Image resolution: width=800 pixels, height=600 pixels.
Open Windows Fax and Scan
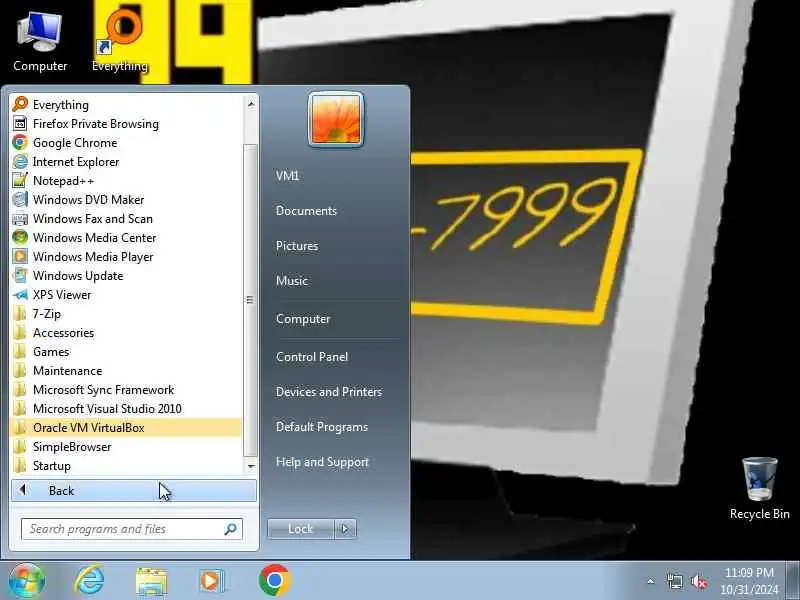(x=126, y=218)
